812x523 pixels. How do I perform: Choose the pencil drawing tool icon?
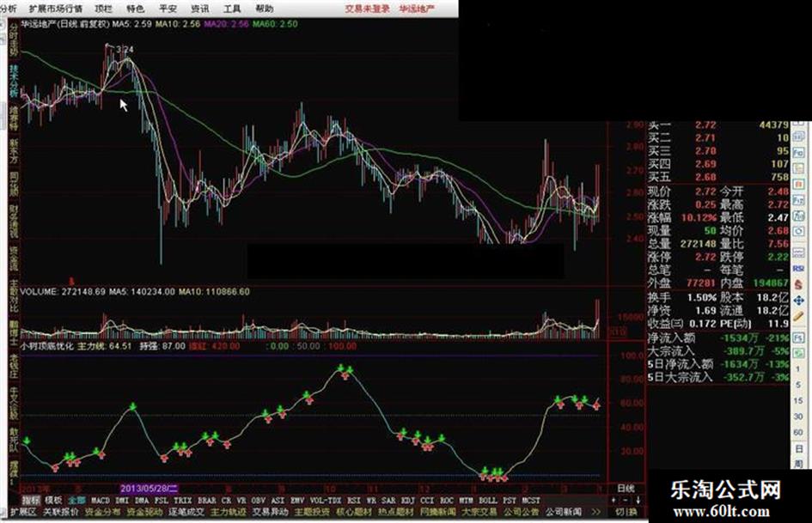click(798, 316)
